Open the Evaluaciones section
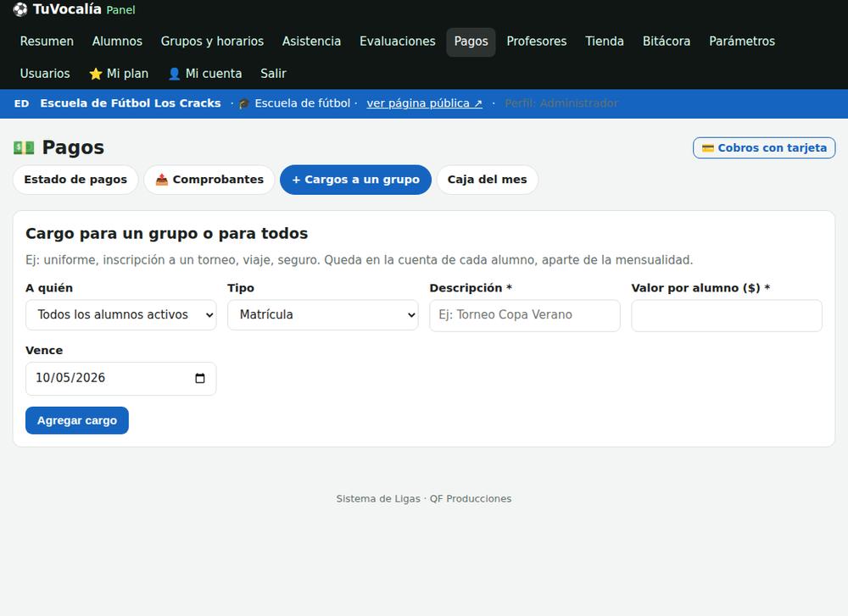The width and height of the screenshot is (848, 616). point(398,42)
